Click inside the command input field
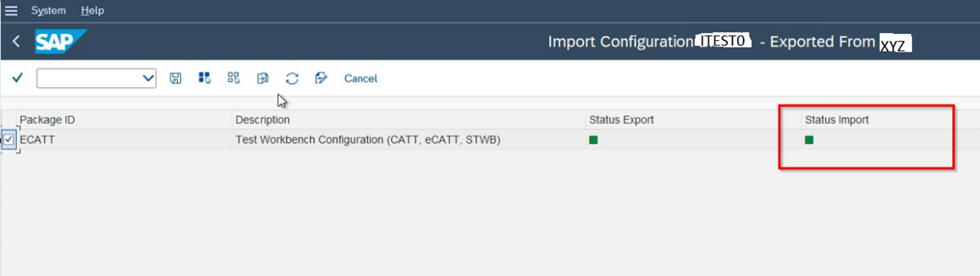This screenshot has width=980, height=276. tap(88, 78)
